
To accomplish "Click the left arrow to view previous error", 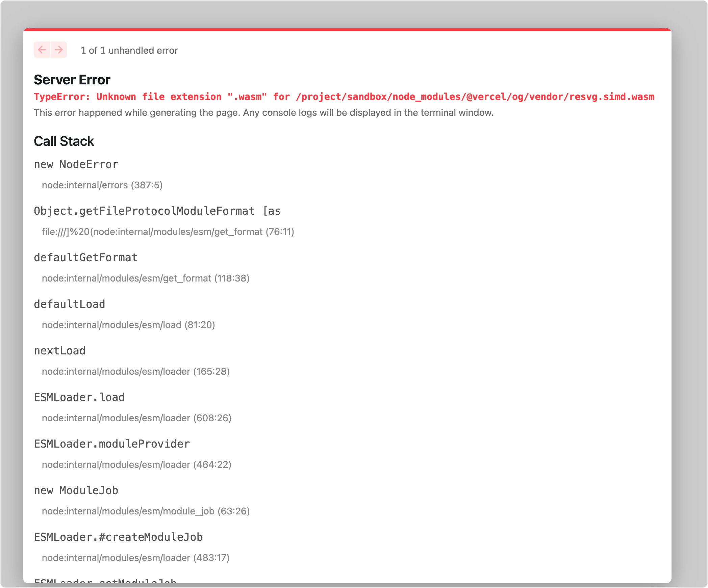I will (42, 50).
